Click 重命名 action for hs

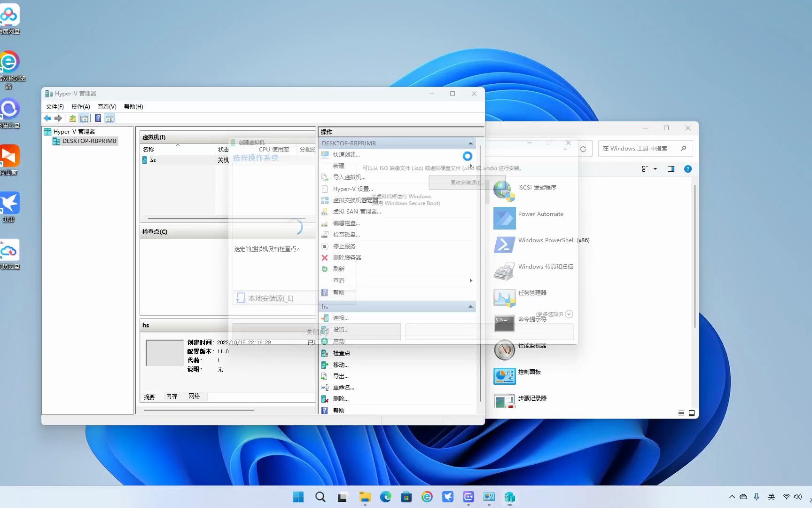tap(344, 388)
